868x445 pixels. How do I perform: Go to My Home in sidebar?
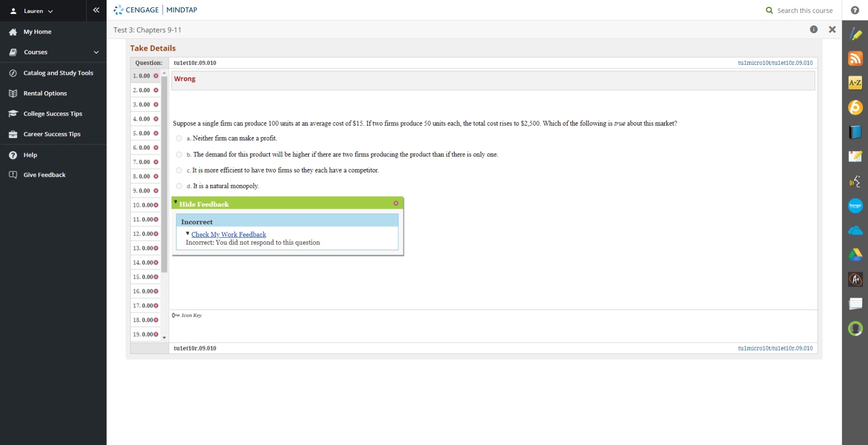pos(37,32)
